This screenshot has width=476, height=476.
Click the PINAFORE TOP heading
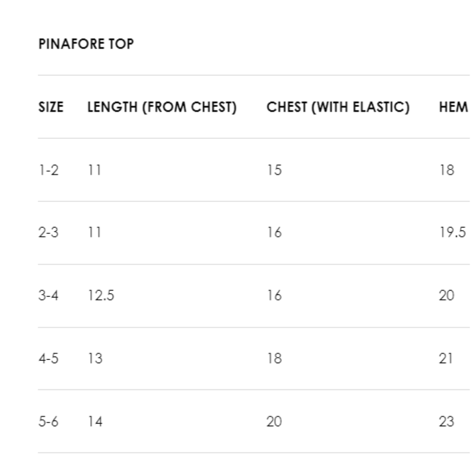(x=86, y=44)
